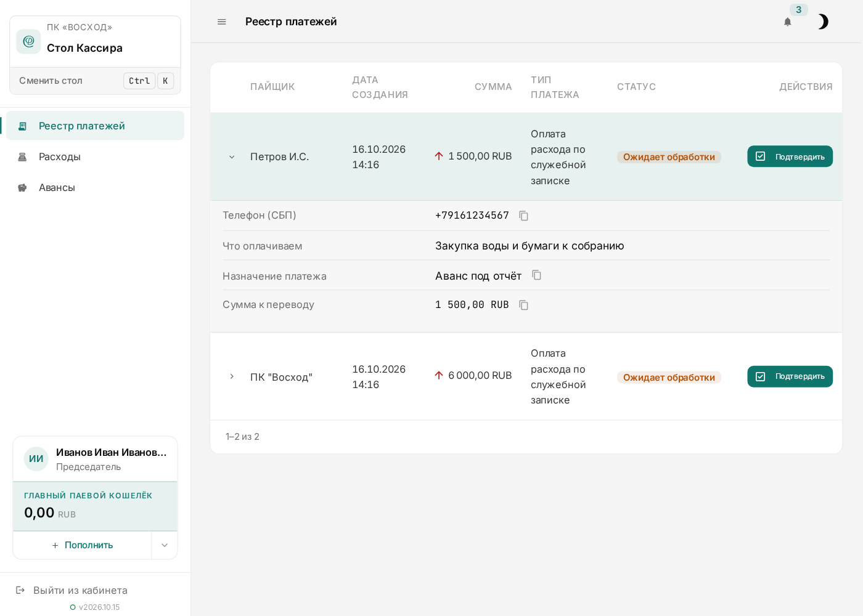Screen dimensions: 863x616
Task: Click the notification badge count 3
Action: [x=799, y=10]
